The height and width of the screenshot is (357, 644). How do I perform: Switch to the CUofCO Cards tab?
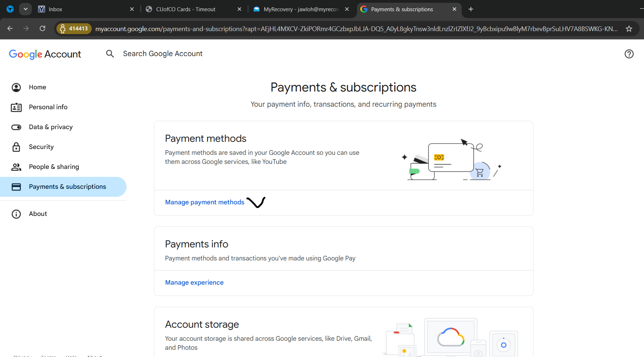tap(185, 9)
